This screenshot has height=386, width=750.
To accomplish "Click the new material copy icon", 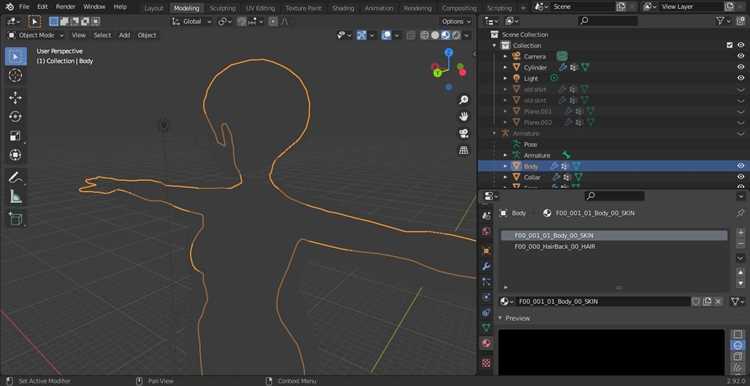I will (707, 301).
